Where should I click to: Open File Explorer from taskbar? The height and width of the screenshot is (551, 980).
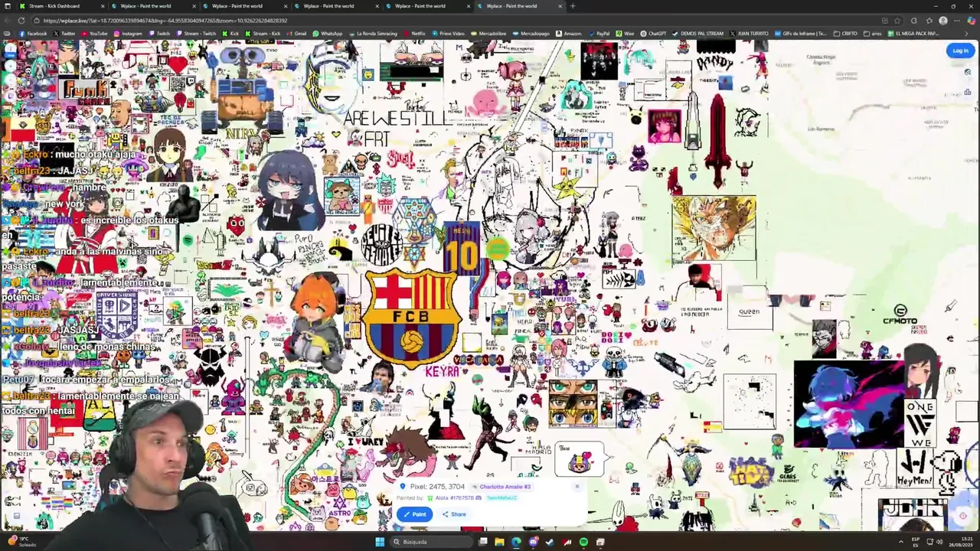pos(499,542)
